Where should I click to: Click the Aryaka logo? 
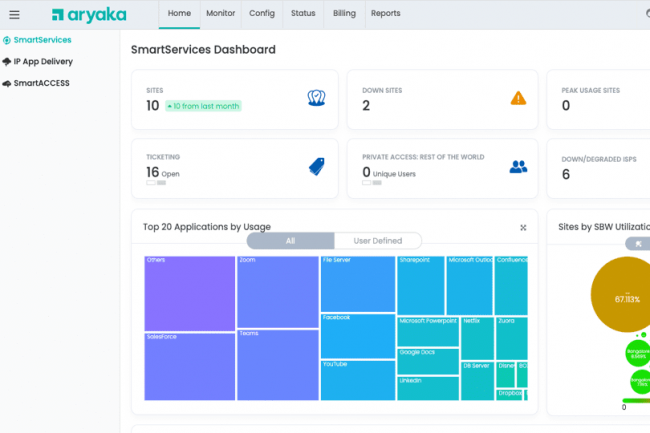tap(89, 15)
